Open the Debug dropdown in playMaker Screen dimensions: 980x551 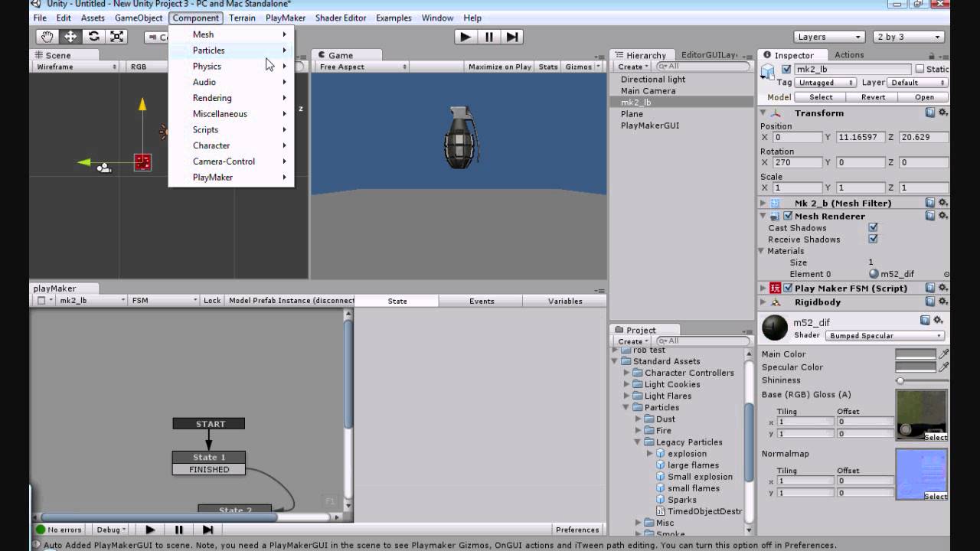pyautogui.click(x=111, y=530)
